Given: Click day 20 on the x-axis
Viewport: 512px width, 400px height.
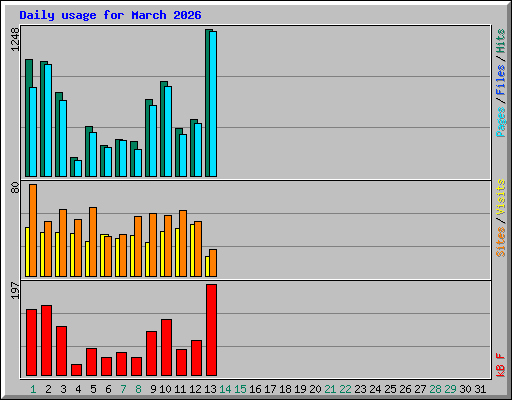Looking at the screenshot, I should 315,389.
